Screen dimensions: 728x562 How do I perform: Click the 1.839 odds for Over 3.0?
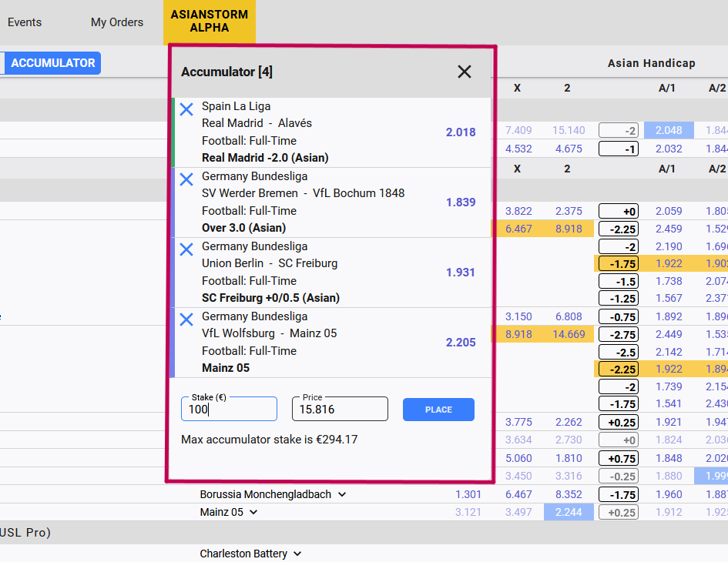[461, 202]
